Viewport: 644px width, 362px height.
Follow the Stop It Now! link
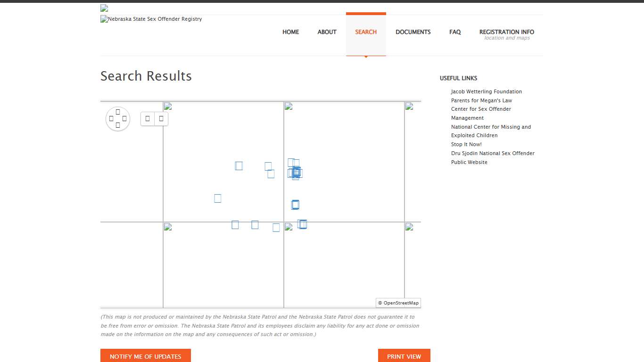point(466,145)
